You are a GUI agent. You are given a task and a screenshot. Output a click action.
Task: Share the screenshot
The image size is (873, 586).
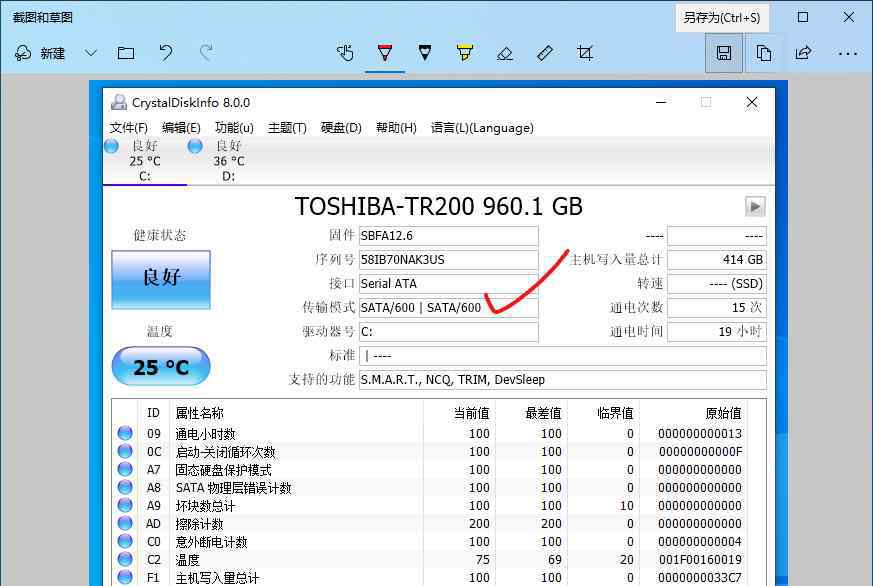tap(803, 53)
